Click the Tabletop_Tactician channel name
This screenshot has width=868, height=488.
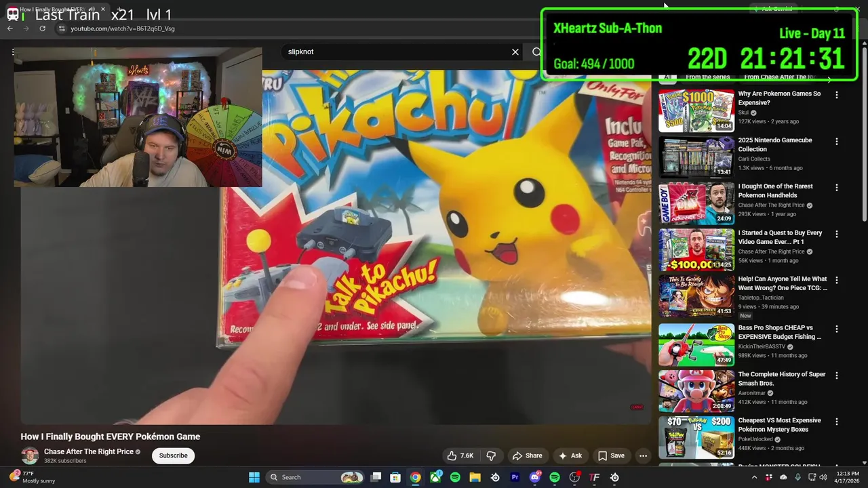[x=761, y=298]
